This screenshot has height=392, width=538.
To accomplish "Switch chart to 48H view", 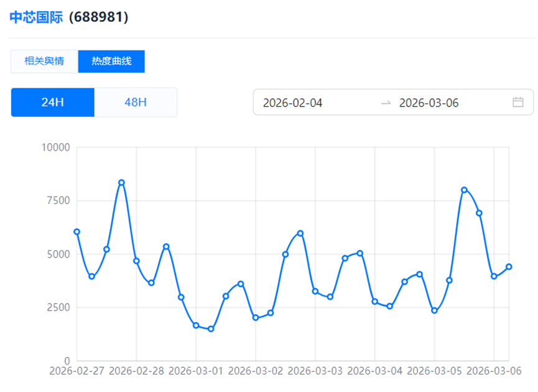I will point(136,102).
